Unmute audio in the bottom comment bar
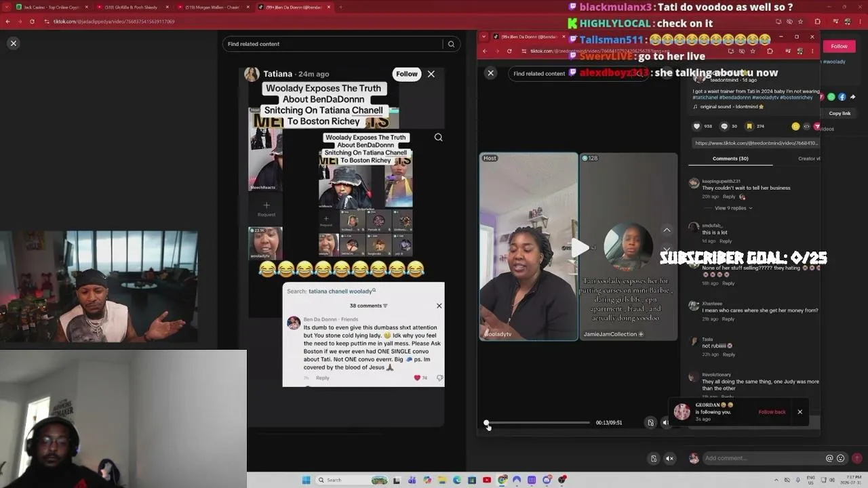Image resolution: width=868 pixels, height=488 pixels. click(x=669, y=458)
